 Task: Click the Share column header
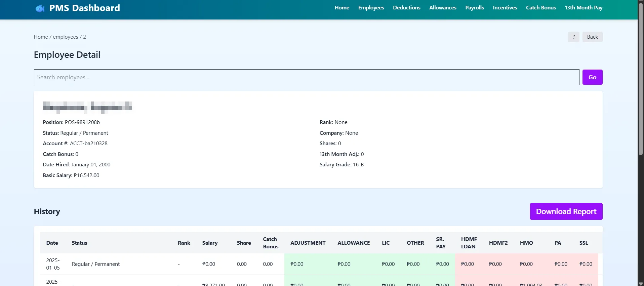coord(244,243)
